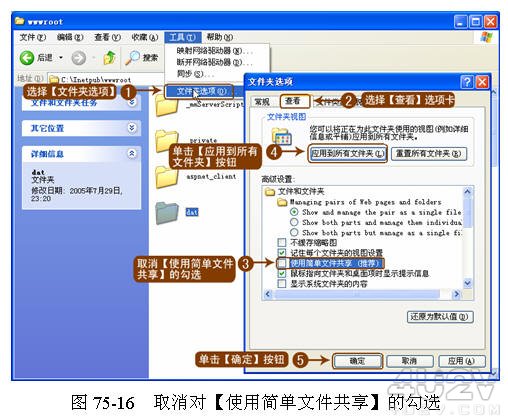This screenshot has width=508, height=418.
Task: Click the dialog help question mark button
Action: point(467,82)
